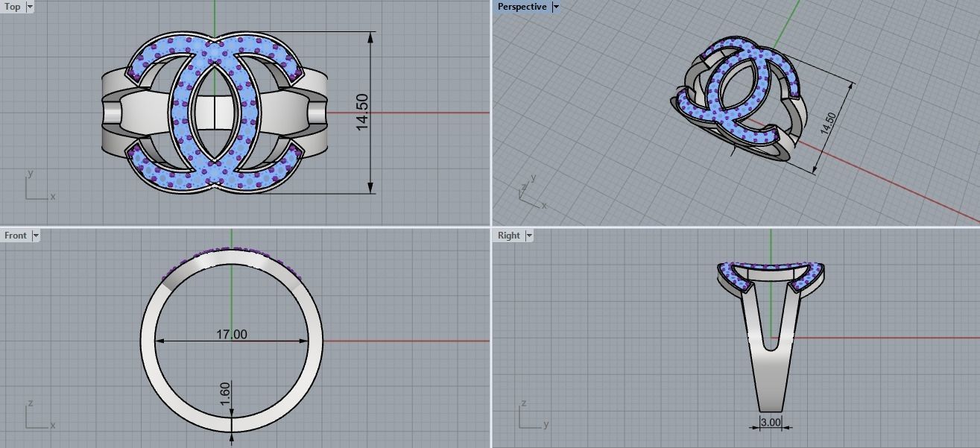The height and width of the screenshot is (448, 980).
Task: Expand the Perspective viewport menu arrow
Action: 555,7
